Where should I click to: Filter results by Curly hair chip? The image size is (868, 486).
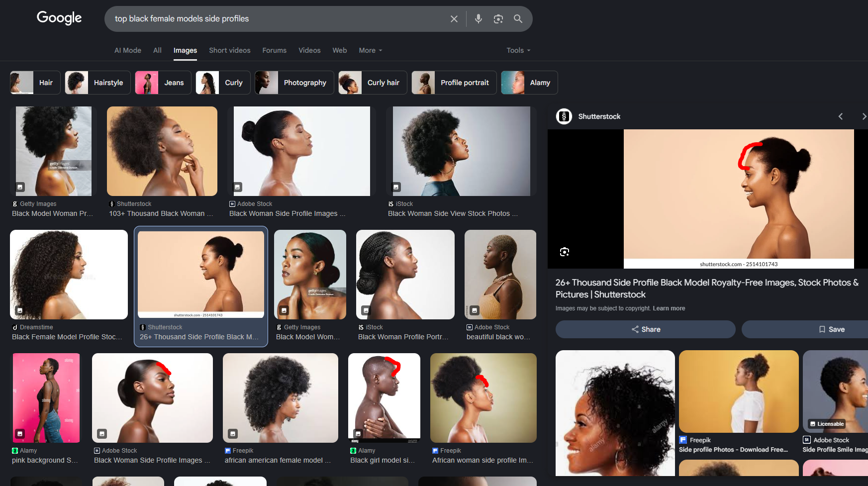pyautogui.click(x=373, y=83)
